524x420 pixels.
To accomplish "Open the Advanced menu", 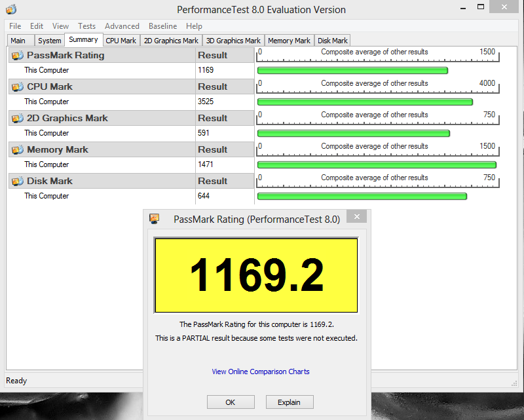I will (122, 26).
